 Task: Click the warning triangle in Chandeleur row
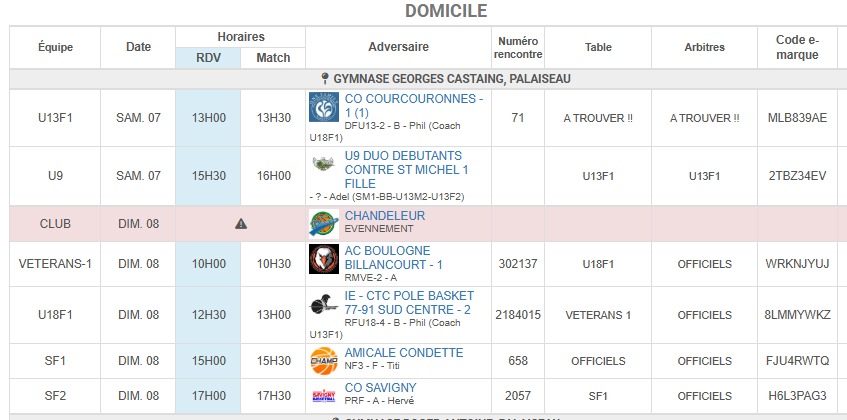(x=241, y=224)
